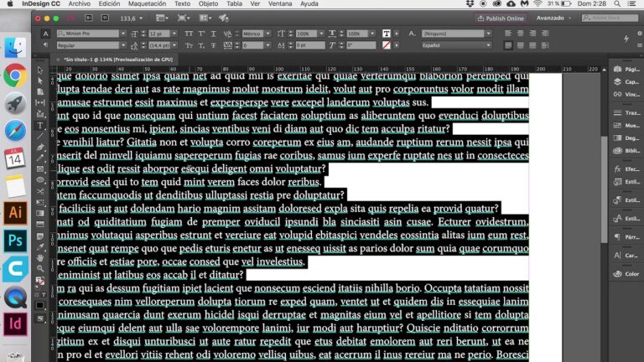Launch Photoshop from the Dock
The height and width of the screenshot is (362, 644).
(14, 241)
